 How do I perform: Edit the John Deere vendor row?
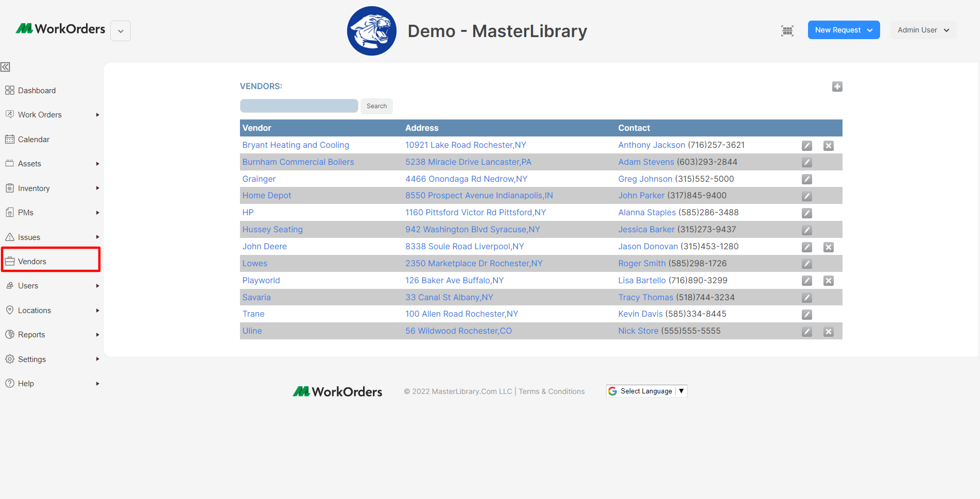[x=806, y=247]
